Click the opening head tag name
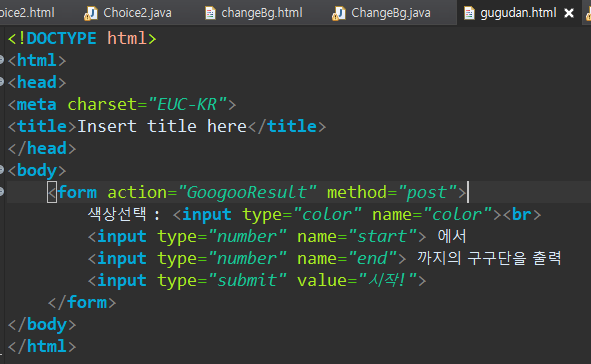591x364 pixels. click(37, 83)
